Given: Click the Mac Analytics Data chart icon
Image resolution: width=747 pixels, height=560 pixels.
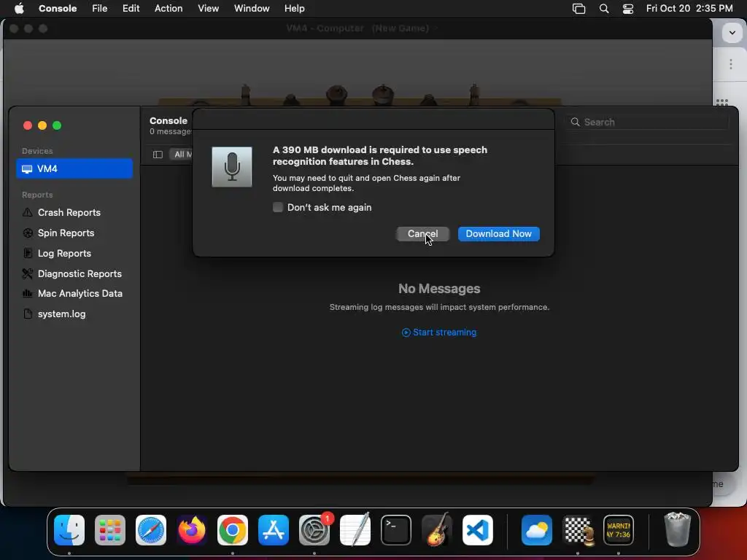Looking at the screenshot, I should (28, 294).
